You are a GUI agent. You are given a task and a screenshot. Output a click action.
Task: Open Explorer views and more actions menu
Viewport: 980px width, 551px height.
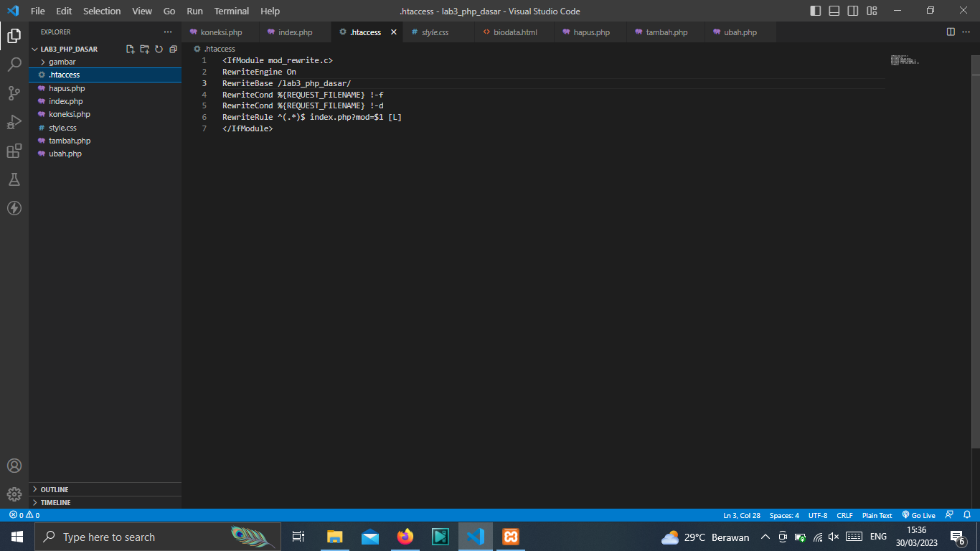pos(168,32)
